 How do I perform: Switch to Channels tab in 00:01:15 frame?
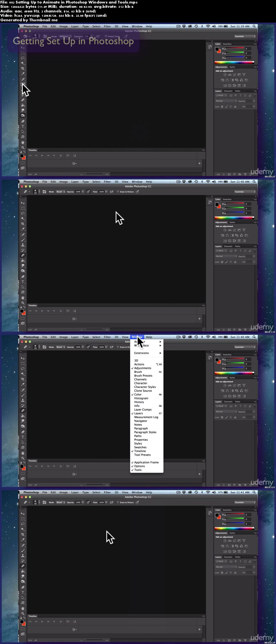pyautogui.click(x=228, y=246)
